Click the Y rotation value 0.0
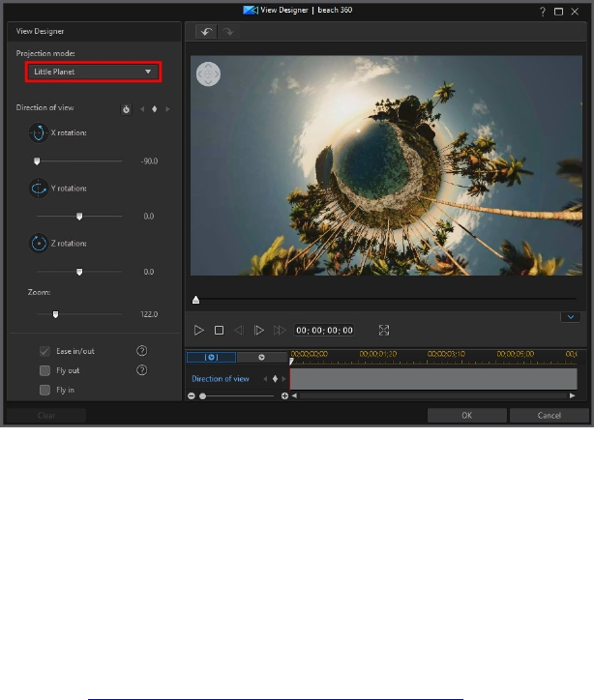This screenshot has width=594, height=700. [149, 217]
